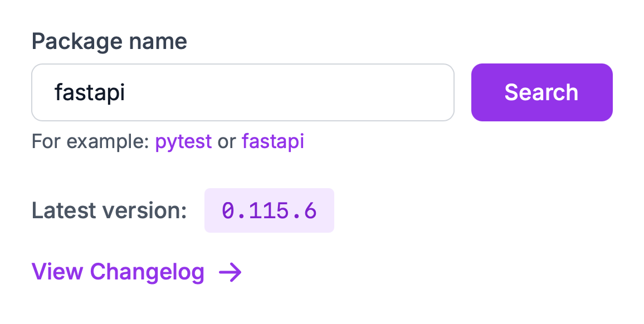Viewport: 644px width, 324px height.
Task: Fill in pytest using the purple example link
Action: (x=183, y=141)
